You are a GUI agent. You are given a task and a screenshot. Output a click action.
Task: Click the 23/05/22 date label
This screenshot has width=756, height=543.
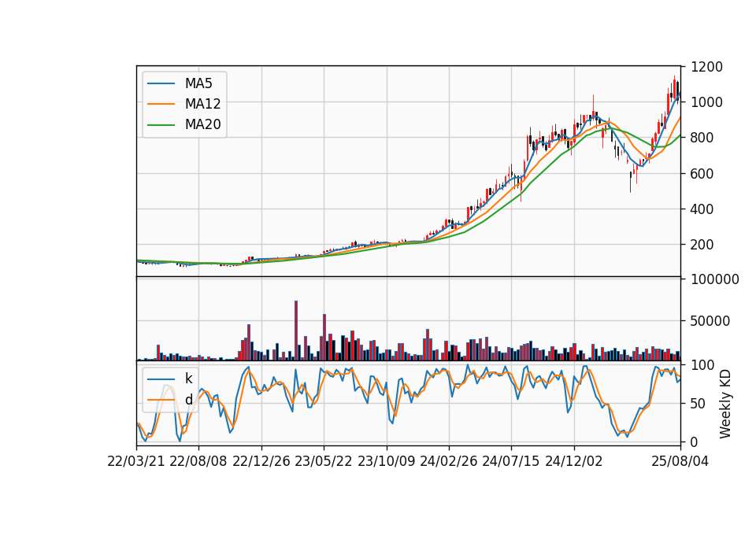(x=324, y=461)
